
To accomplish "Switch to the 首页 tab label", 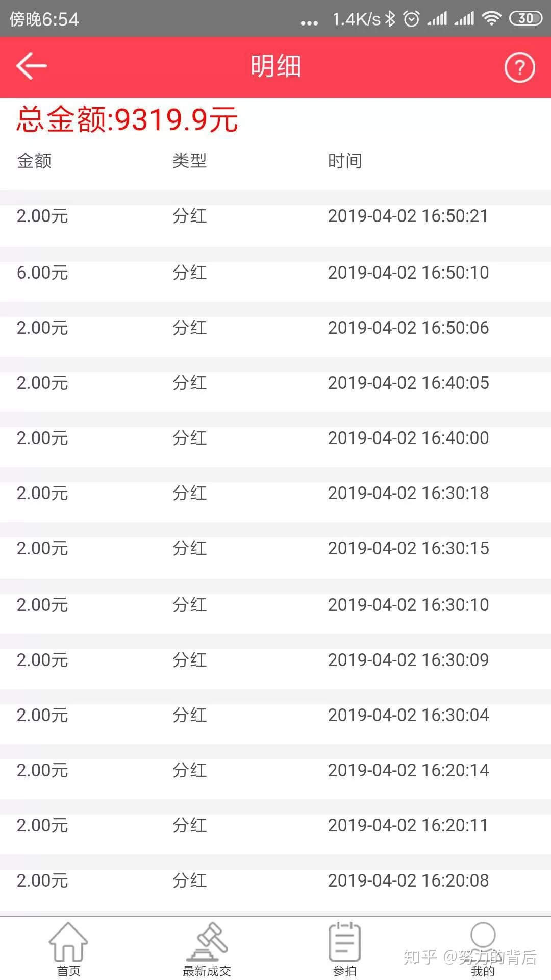I will pos(68,971).
